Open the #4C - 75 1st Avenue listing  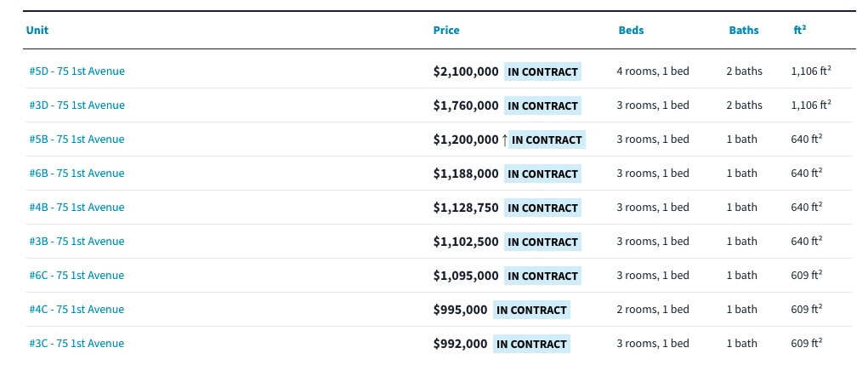pos(77,310)
